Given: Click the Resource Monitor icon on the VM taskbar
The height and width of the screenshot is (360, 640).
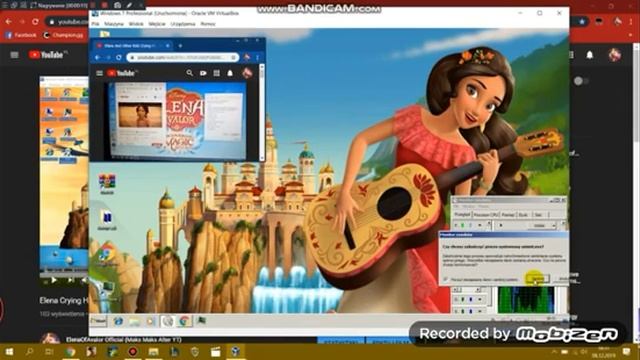Looking at the screenshot, I should 201,321.
